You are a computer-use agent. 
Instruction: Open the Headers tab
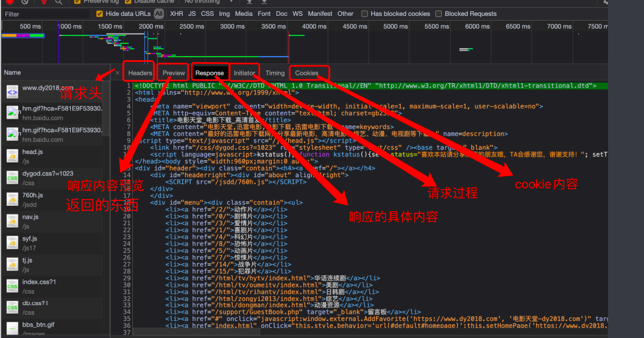pos(140,72)
